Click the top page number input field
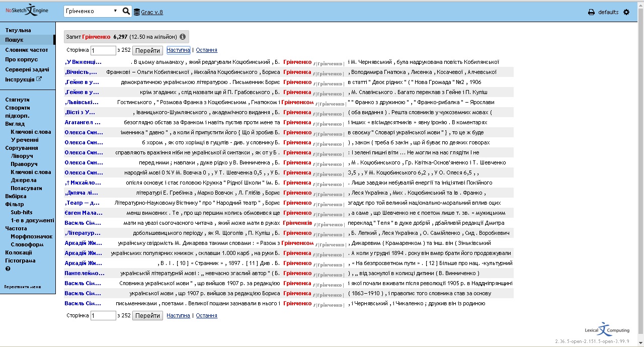This screenshot has width=644, height=347. [103, 50]
